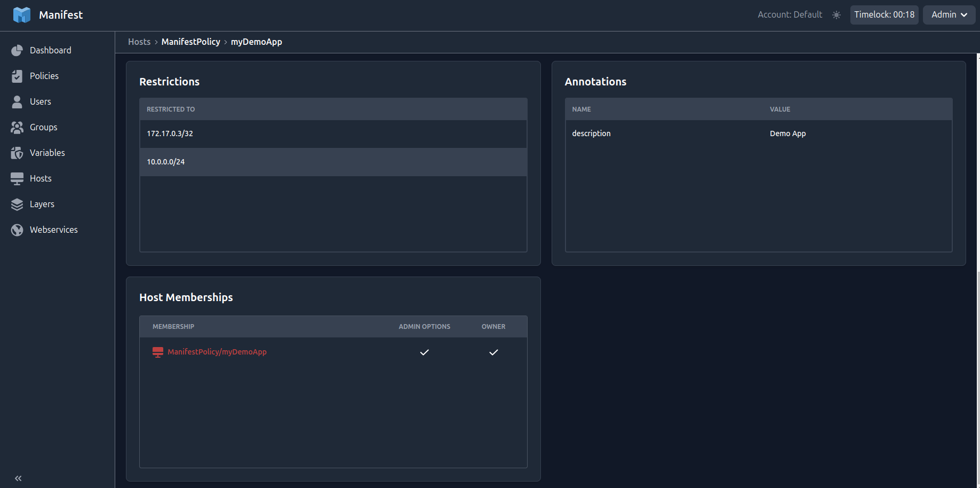This screenshot has width=980, height=488.
Task: Click the Timelock 00:18 button
Action: (885, 15)
